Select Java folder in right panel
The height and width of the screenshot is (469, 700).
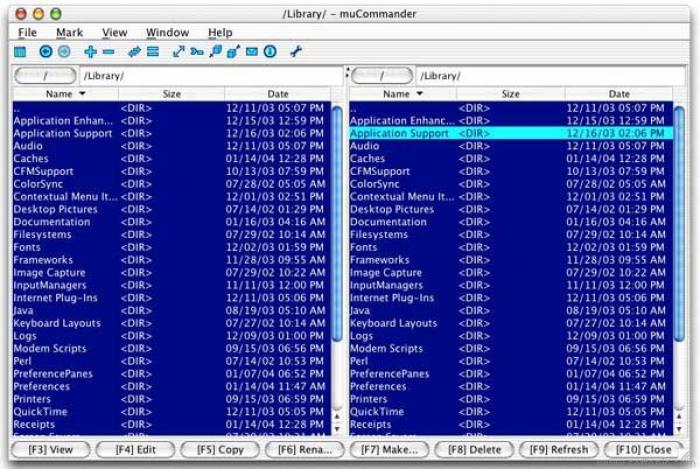click(511, 311)
